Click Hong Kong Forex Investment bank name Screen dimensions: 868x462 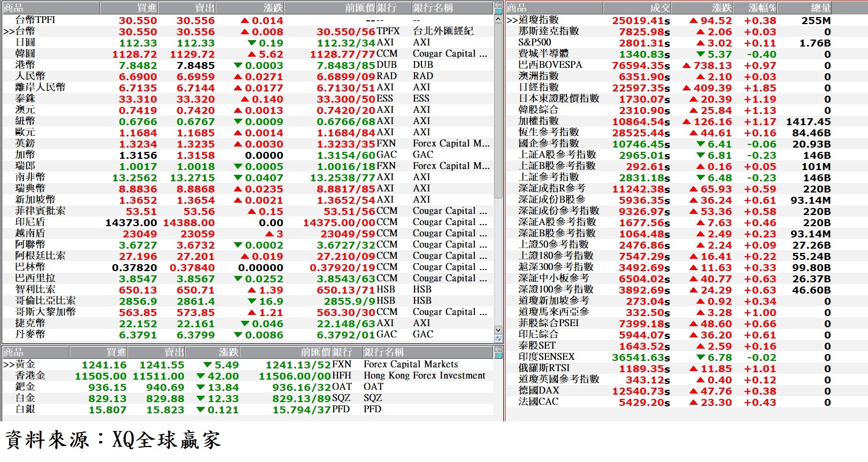point(425,375)
